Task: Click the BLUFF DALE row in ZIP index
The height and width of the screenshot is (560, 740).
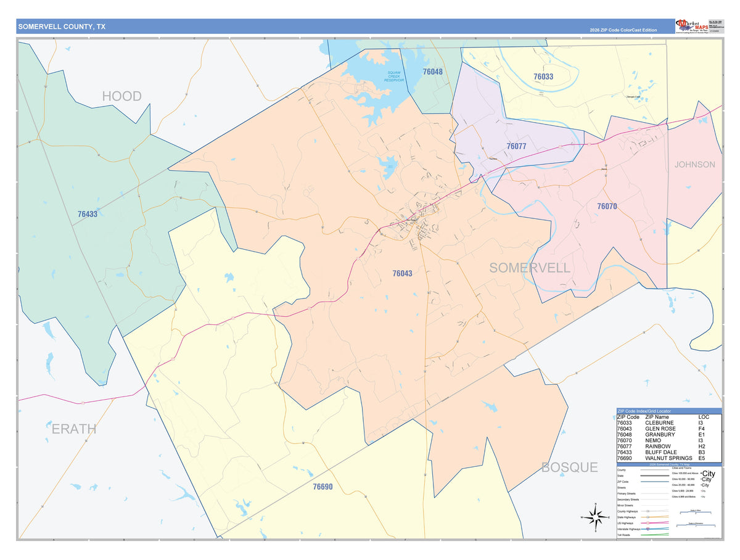Action: [x=669, y=453]
